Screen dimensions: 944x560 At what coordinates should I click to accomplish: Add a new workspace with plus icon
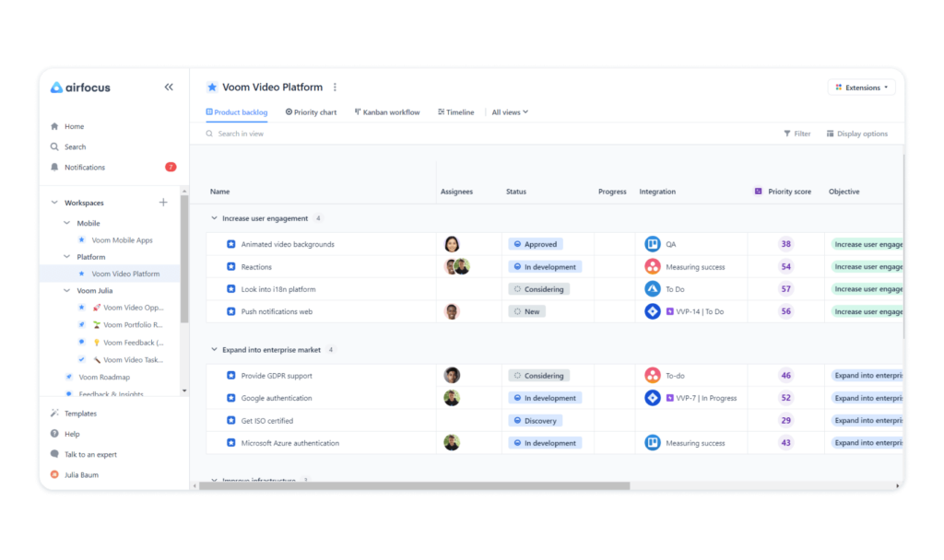(163, 203)
